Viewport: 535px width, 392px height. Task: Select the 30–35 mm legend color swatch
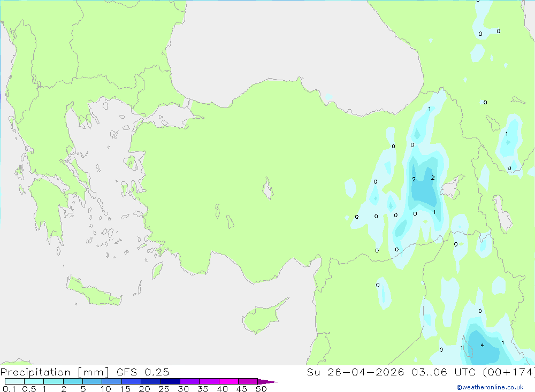[x=190, y=381]
